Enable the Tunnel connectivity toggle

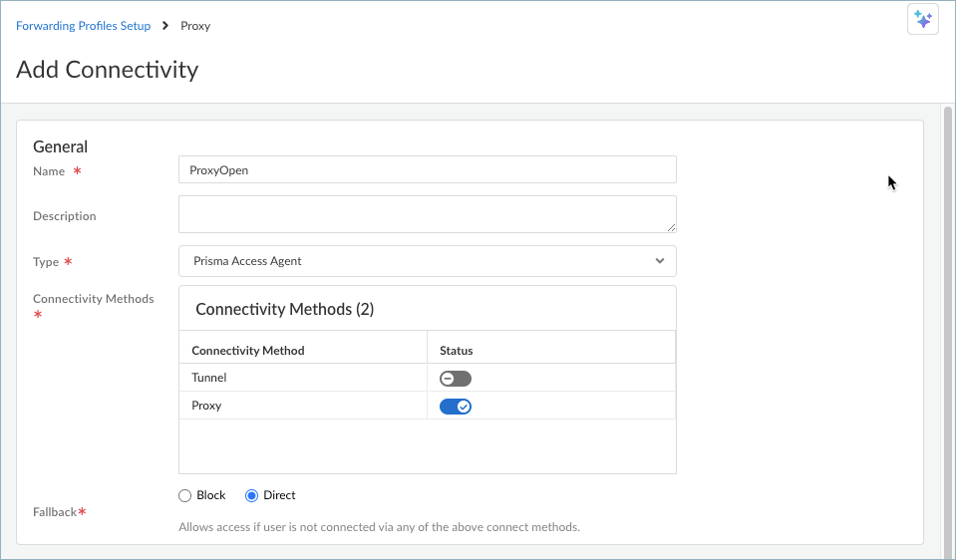[455, 379]
